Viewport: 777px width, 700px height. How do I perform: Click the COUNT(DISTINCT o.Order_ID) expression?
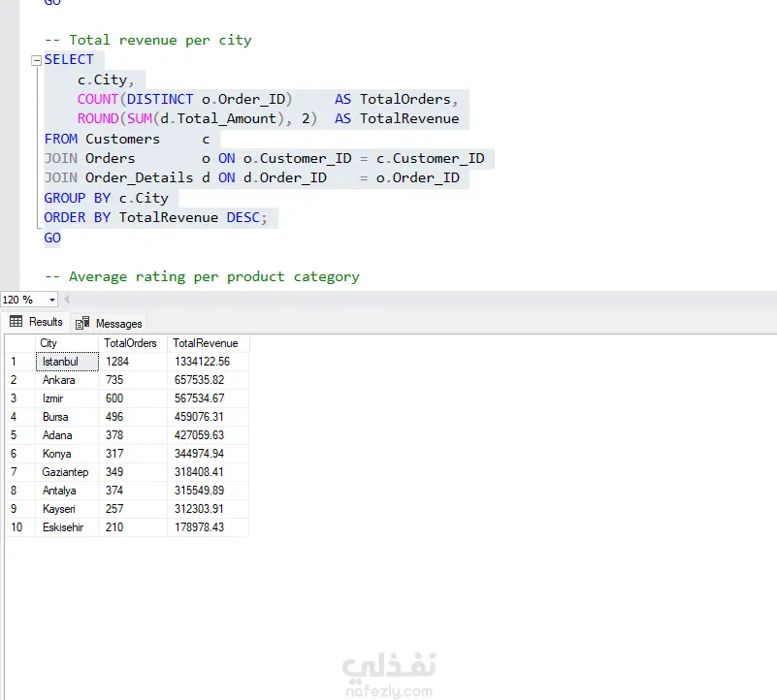pyautogui.click(x=185, y=100)
